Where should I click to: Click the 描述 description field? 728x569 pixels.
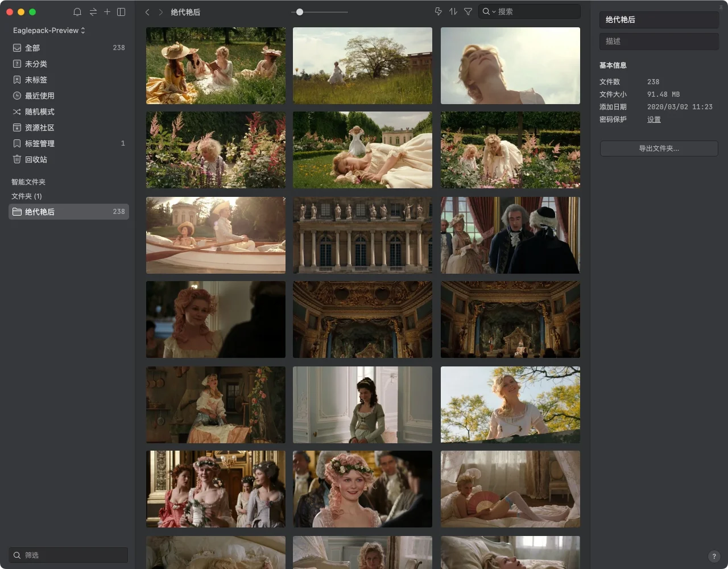click(659, 41)
